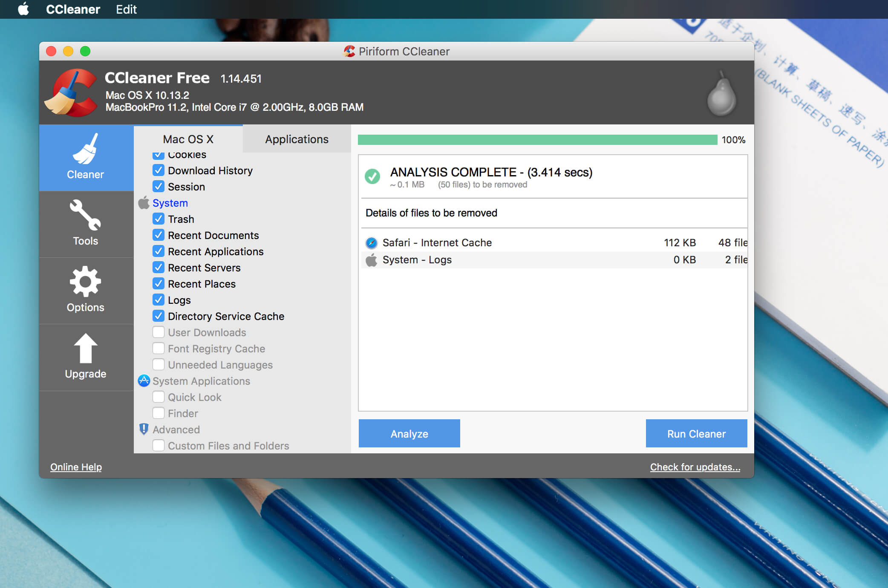Viewport: 888px width, 588px height.
Task: Open the Options gear section
Action: (x=86, y=291)
